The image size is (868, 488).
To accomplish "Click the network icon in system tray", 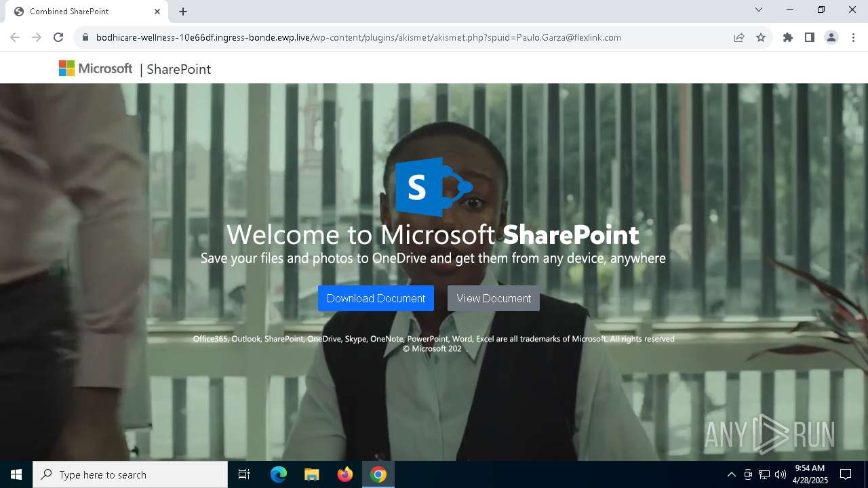I will pos(764,474).
